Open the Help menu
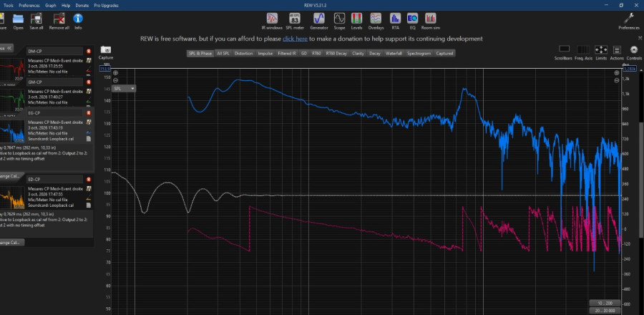Viewport: 644px width, 315px height. 66,5
